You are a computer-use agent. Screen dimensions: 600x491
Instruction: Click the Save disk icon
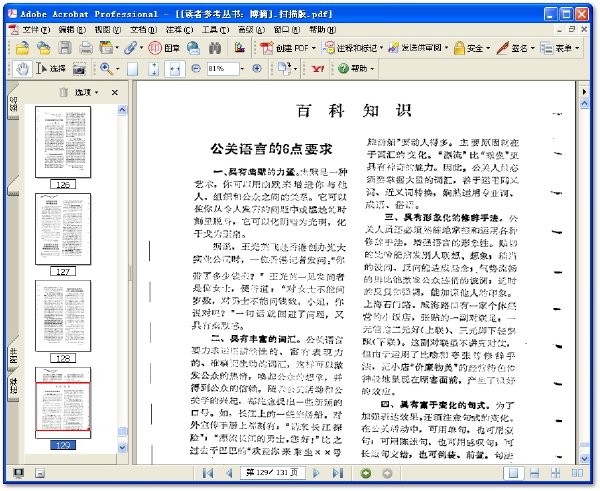[65, 48]
